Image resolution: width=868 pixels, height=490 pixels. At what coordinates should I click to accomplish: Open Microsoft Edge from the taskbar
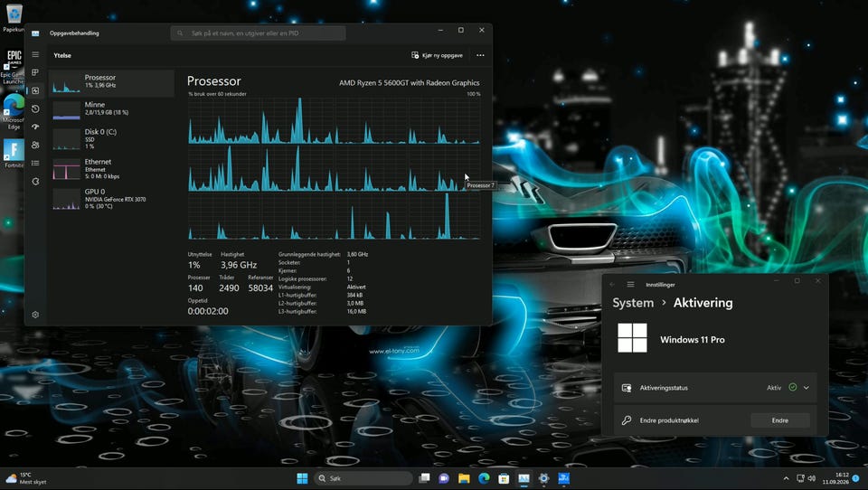(x=484, y=478)
